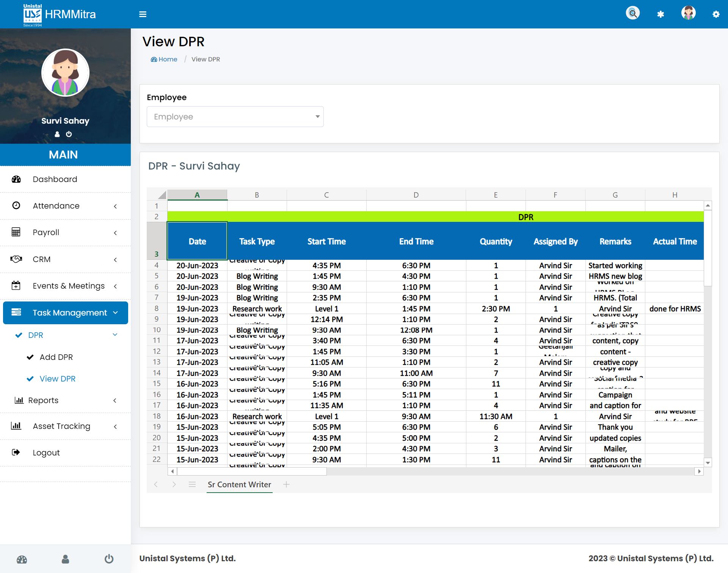Click bottom-bar dashboard gauge icon
The height and width of the screenshot is (573, 728).
point(22,559)
